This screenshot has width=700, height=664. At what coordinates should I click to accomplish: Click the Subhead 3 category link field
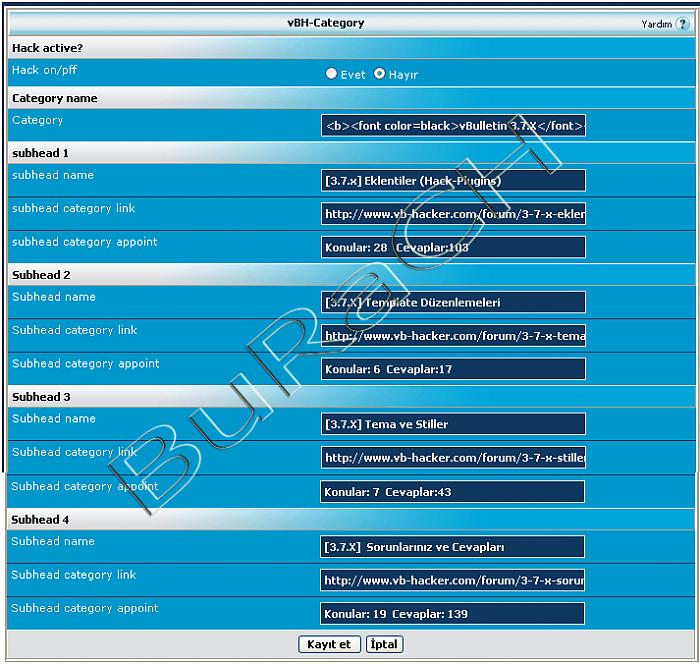tap(453, 458)
